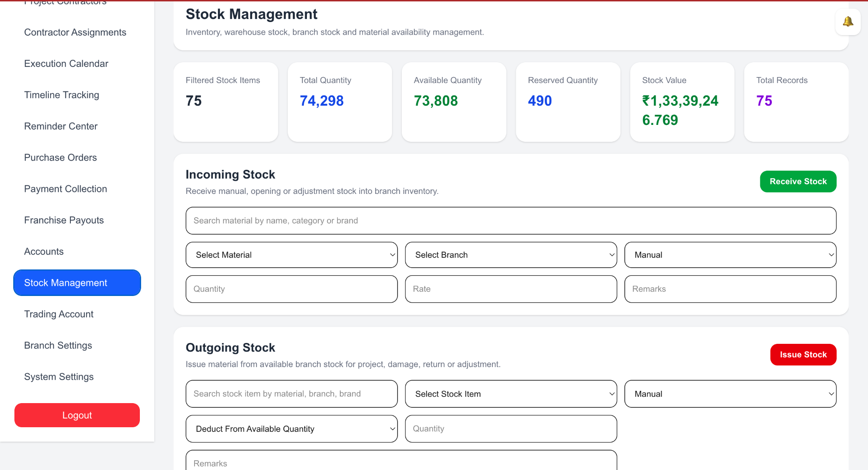The width and height of the screenshot is (868, 470).
Task: Open Contractor Assignments in sidebar
Action: (75, 32)
